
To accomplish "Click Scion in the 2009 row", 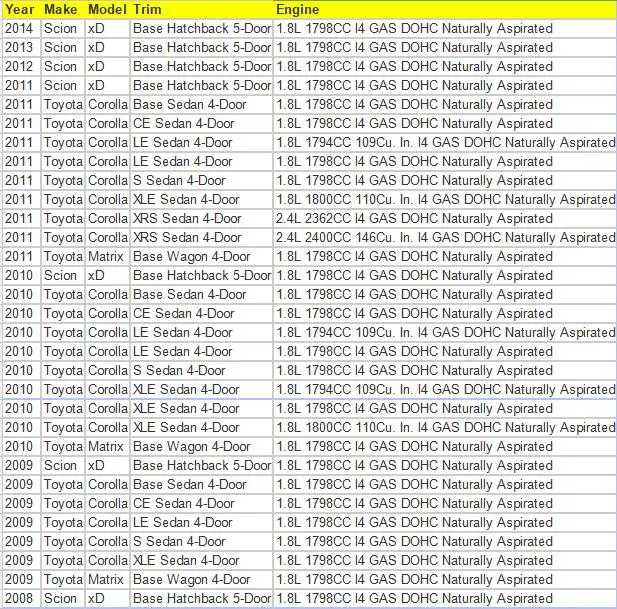I will (x=63, y=465).
